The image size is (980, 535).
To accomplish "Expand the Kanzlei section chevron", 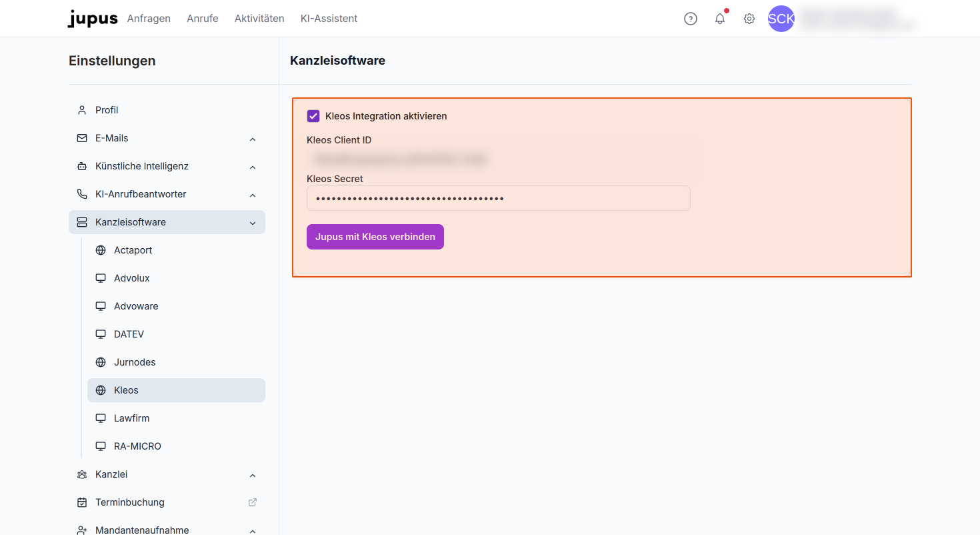I will [x=253, y=475].
